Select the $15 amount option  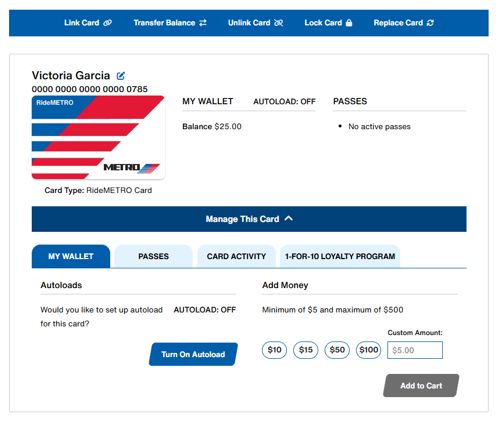pos(306,350)
